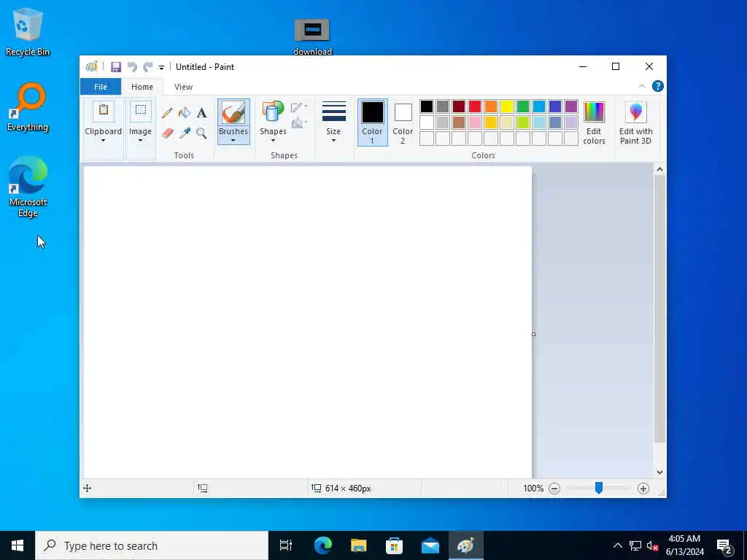Image resolution: width=747 pixels, height=560 pixels.
Task: Click the Save icon in quick access toolbar
Action: click(116, 66)
